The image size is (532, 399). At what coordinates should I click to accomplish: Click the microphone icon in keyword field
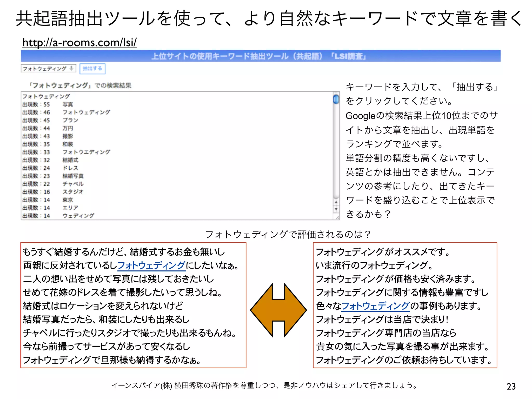click(x=71, y=68)
